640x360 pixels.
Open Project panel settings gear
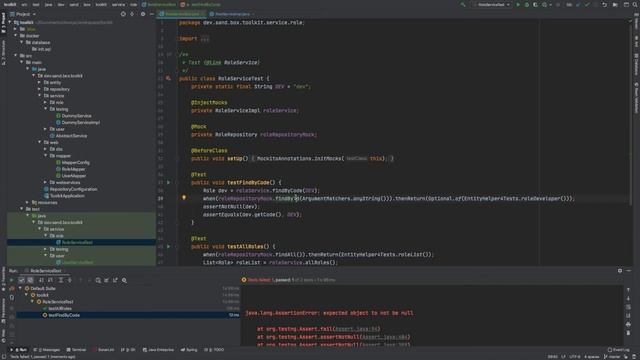click(143, 14)
